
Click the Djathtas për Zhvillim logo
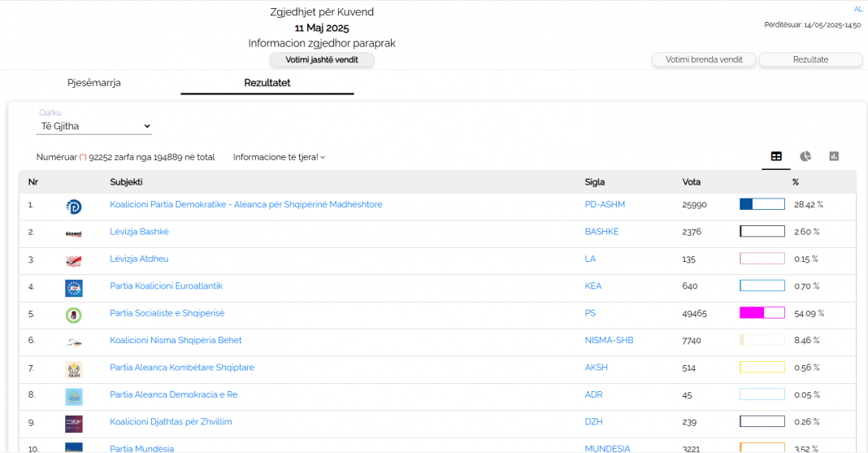(x=74, y=424)
